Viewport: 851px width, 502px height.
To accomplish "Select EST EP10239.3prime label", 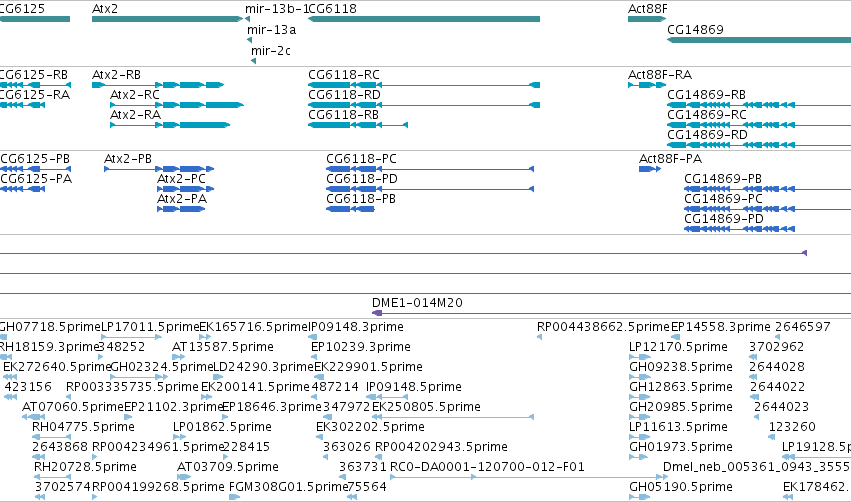I will pos(361,347).
